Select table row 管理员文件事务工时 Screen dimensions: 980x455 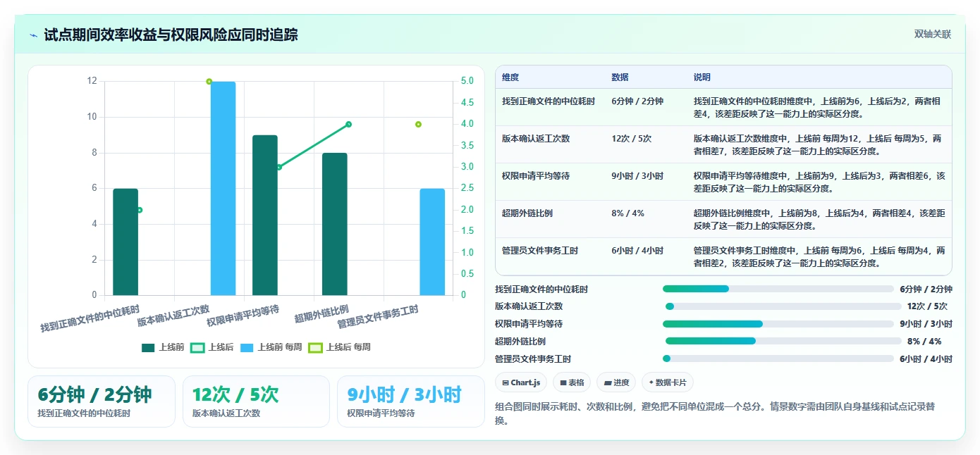coord(723,256)
